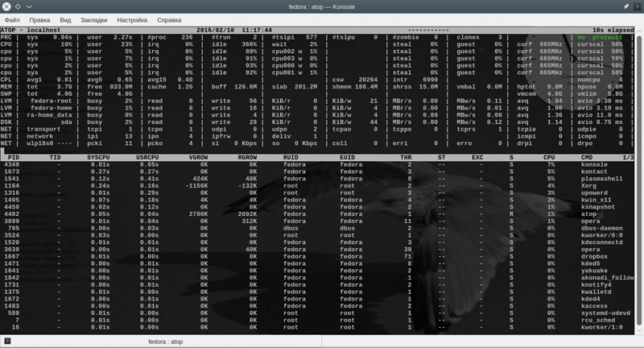Click the kwin_x11 process name
The width and height of the screenshot is (644, 348).
(x=596, y=200)
